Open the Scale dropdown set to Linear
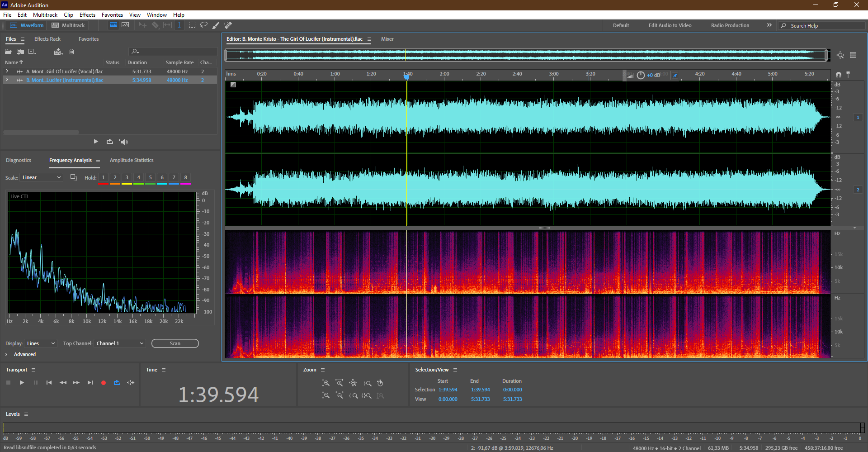Screen dimensions: 868x452 (41, 177)
